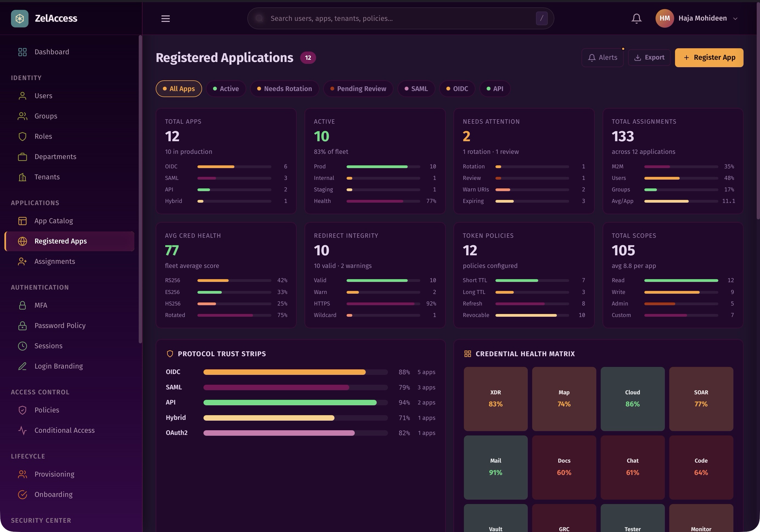Expand the hamburger navigation menu
The height and width of the screenshot is (532, 760).
pos(166,19)
